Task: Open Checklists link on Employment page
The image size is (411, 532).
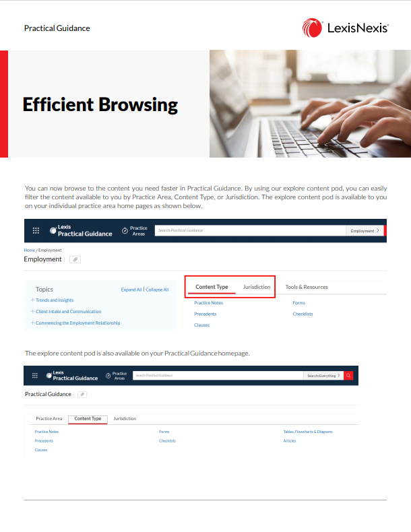Action: coord(303,314)
